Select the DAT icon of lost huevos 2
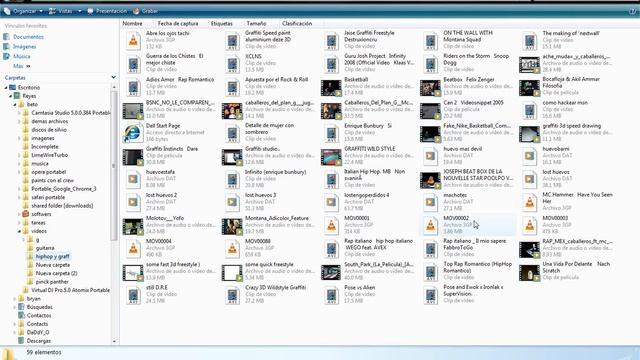The height and width of the screenshot is (360, 640). coord(133,202)
